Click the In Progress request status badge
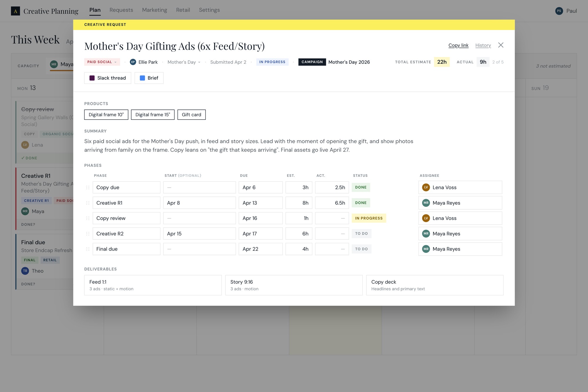588x392 pixels. pyautogui.click(x=272, y=62)
